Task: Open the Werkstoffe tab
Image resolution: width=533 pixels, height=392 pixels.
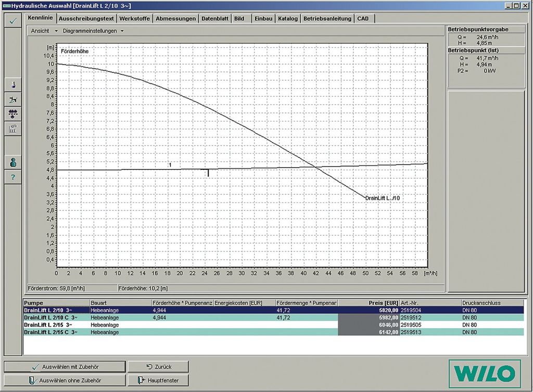Action: tap(135, 19)
